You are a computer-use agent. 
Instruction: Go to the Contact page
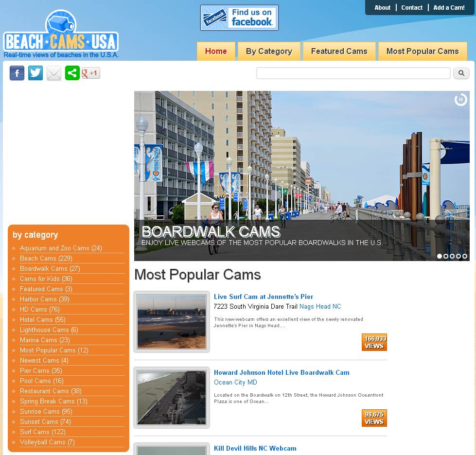pyautogui.click(x=412, y=8)
